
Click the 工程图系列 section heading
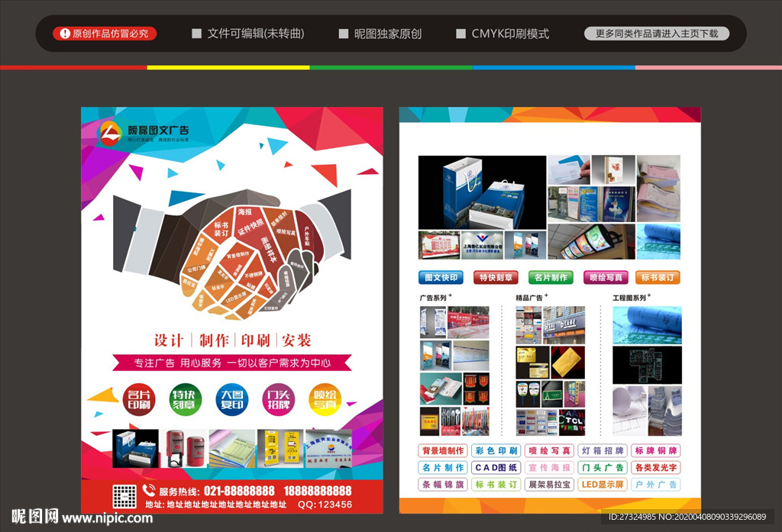[x=629, y=298]
